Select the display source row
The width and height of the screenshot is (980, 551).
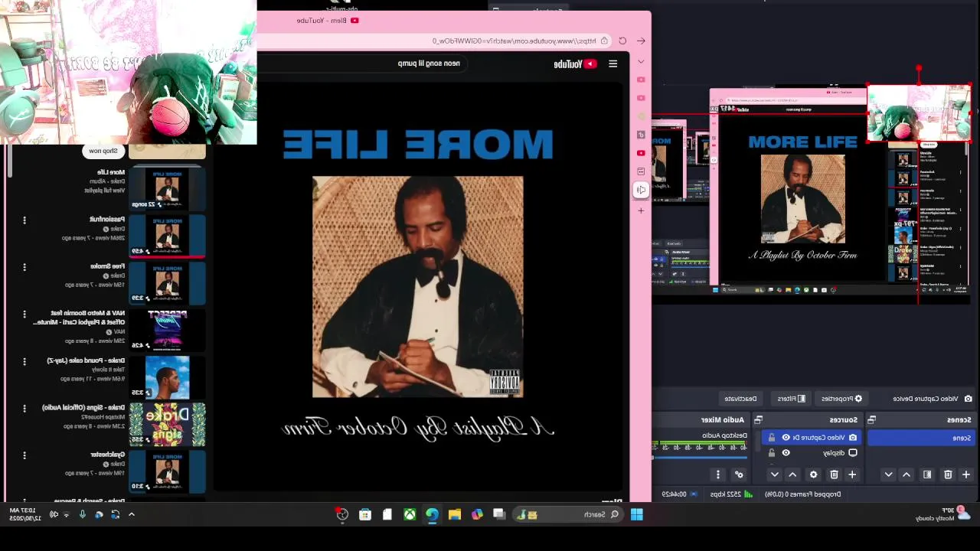[812, 453]
